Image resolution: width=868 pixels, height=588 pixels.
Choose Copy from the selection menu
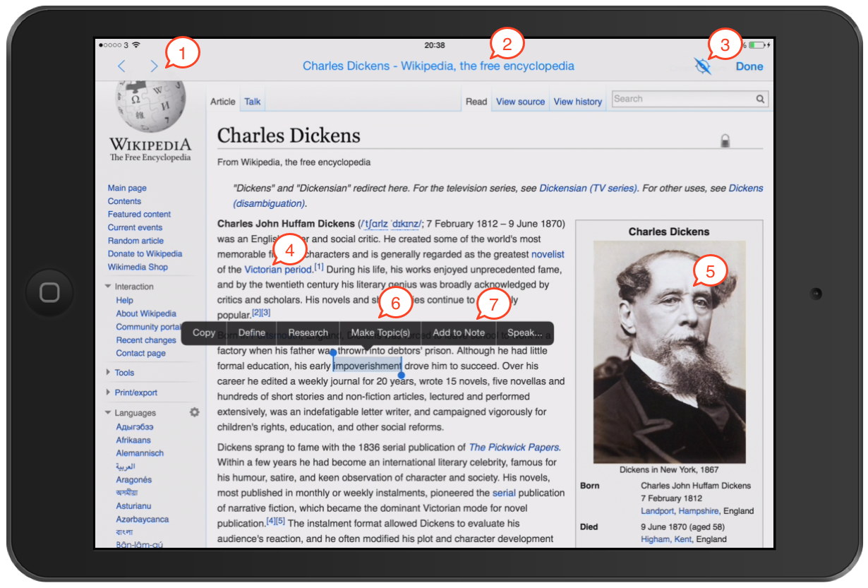[x=204, y=333]
